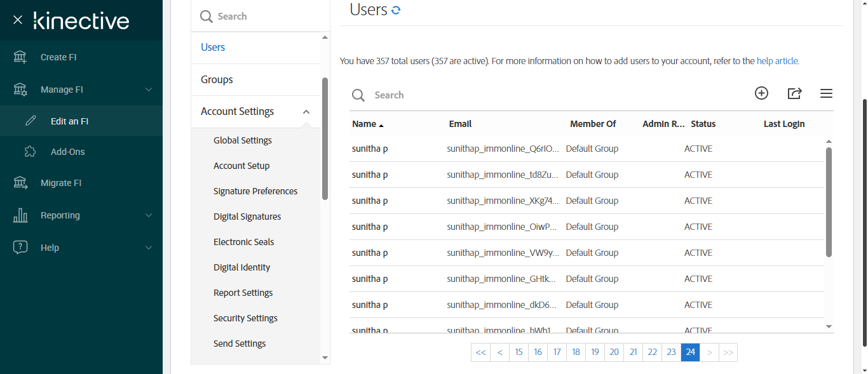Viewport: 868px width, 374px height.
Task: Expand the Help menu chevron
Action: 149,248
